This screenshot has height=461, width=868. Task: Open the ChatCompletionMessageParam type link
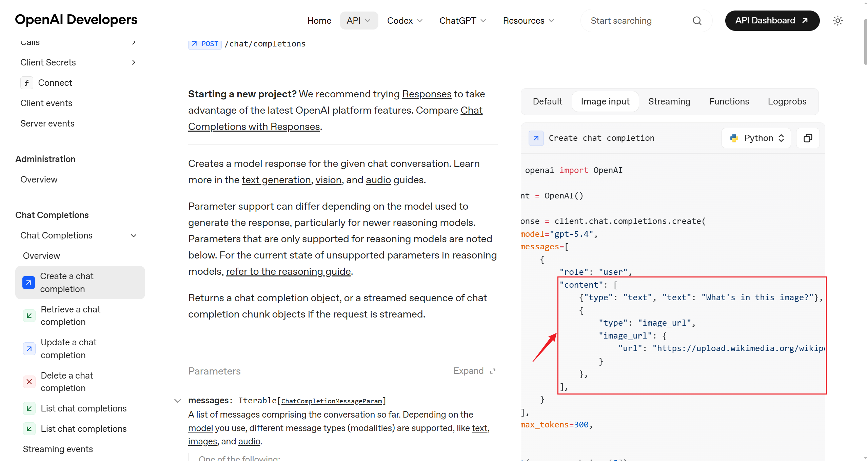click(x=332, y=401)
